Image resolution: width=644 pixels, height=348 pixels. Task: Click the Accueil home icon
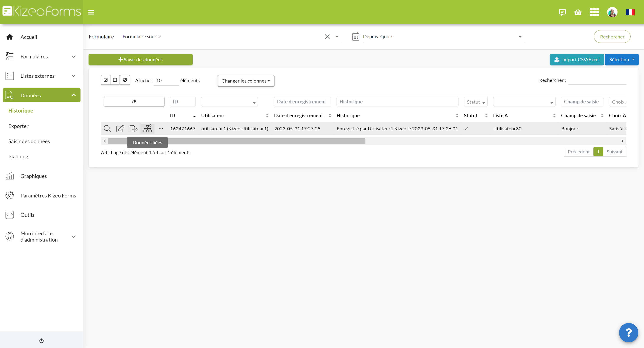[10, 37]
